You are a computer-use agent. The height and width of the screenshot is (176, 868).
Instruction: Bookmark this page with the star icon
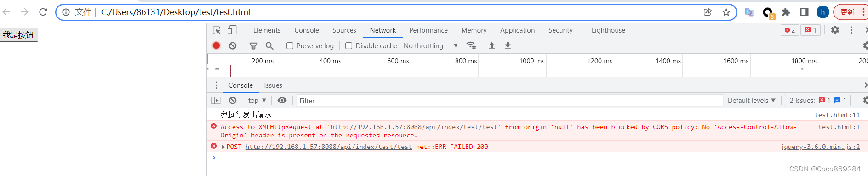[726, 12]
